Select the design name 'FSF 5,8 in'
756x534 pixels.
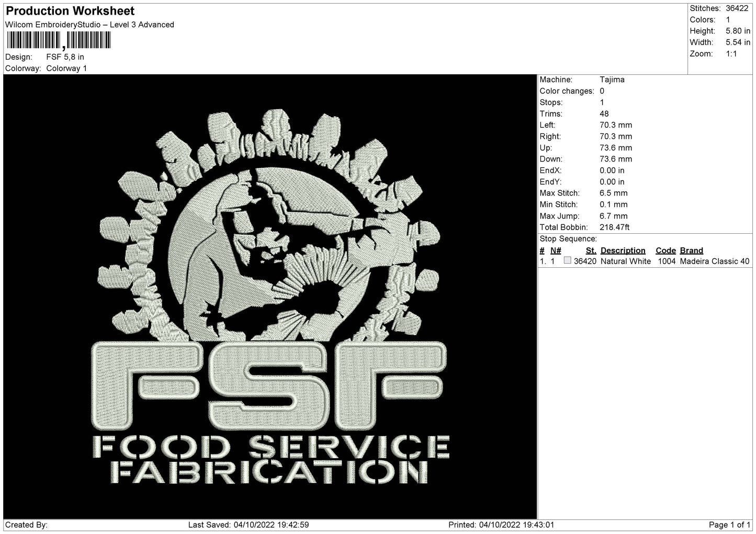65,57
